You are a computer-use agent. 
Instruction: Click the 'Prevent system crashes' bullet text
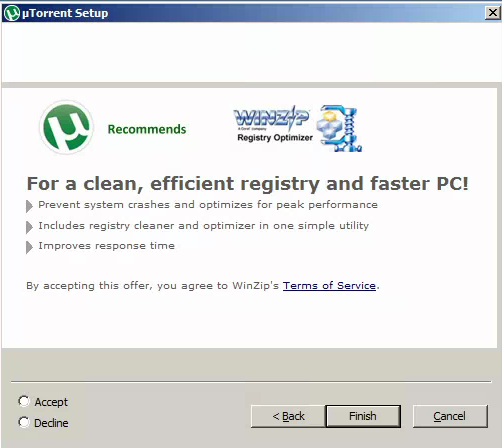coord(208,205)
